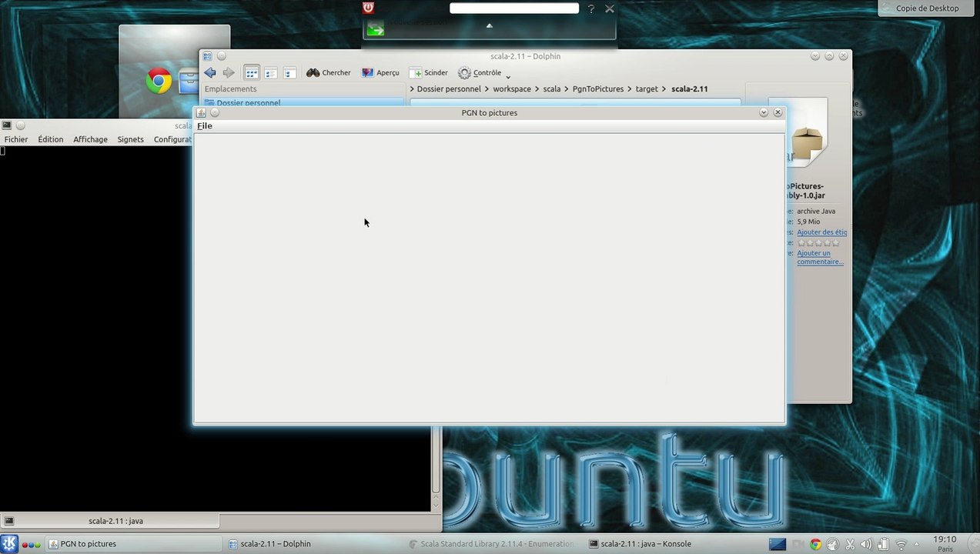980x554 pixels.
Task: Switch Dolphin to compact view mode
Action: coord(271,73)
